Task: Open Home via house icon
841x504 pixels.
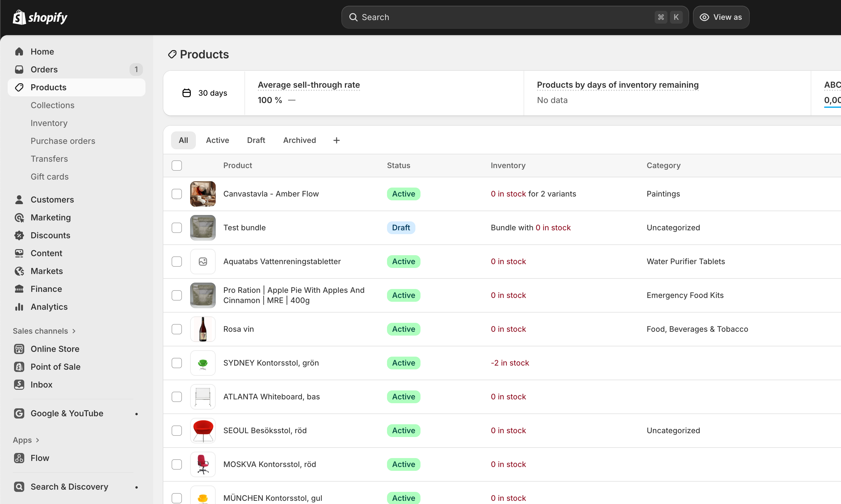Action: [x=19, y=52]
